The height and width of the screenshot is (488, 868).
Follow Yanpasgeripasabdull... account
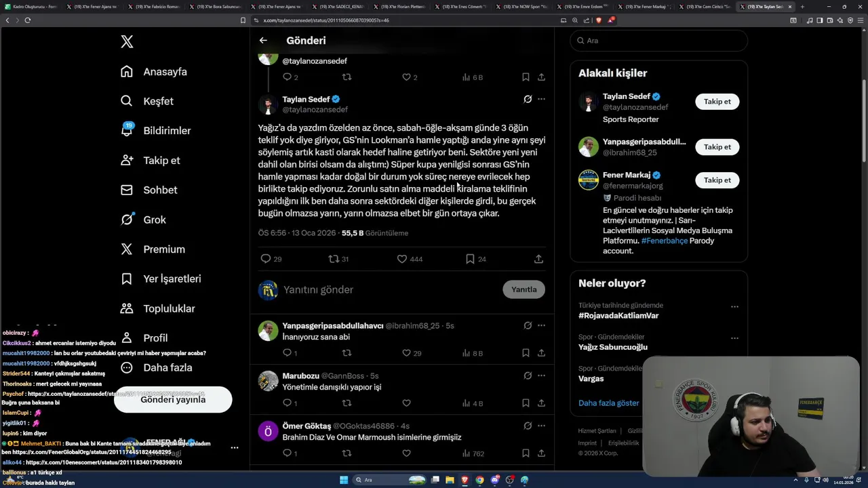[x=717, y=147]
